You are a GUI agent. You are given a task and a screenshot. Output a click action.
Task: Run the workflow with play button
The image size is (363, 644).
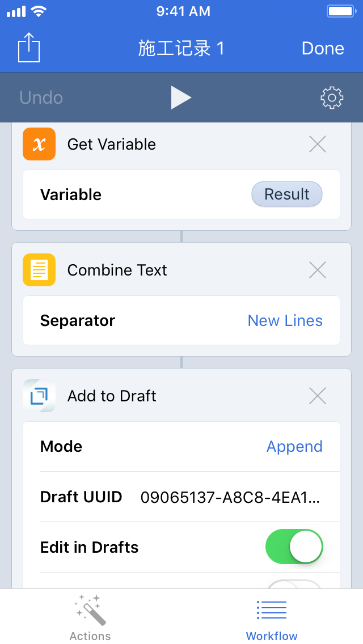[181, 98]
